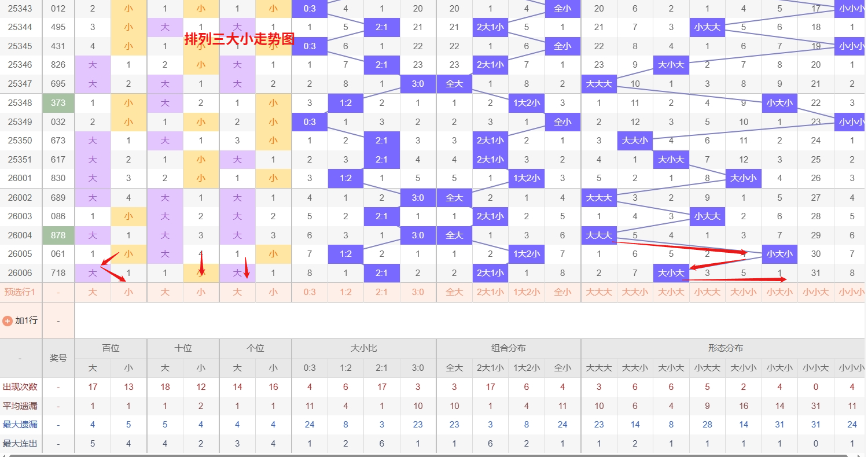Click the 百位 column group header
Viewport: 868px width, 457px height.
(111, 348)
